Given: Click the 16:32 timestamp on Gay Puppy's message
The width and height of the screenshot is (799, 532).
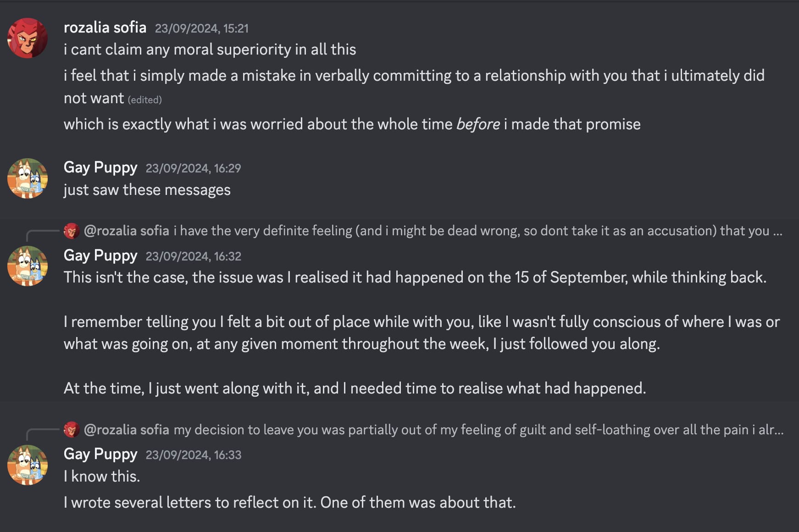Looking at the screenshot, I should [194, 256].
